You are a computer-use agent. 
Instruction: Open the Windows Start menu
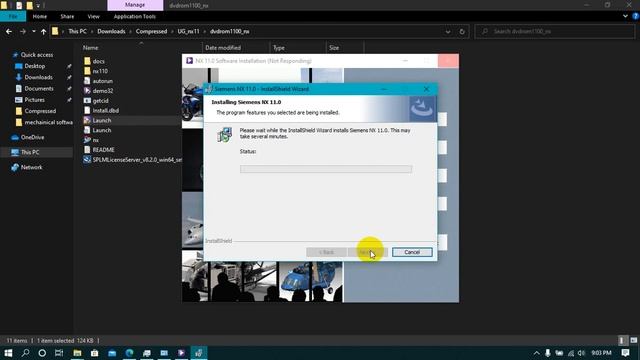coord(8,353)
